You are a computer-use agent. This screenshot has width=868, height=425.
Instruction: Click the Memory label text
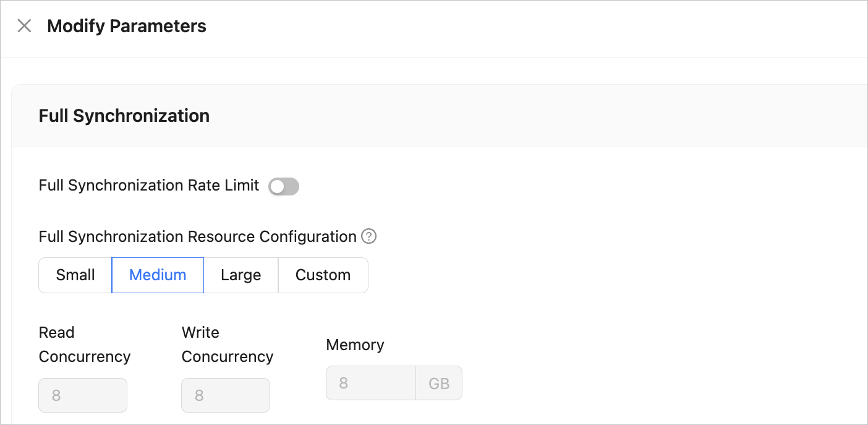[x=355, y=345]
